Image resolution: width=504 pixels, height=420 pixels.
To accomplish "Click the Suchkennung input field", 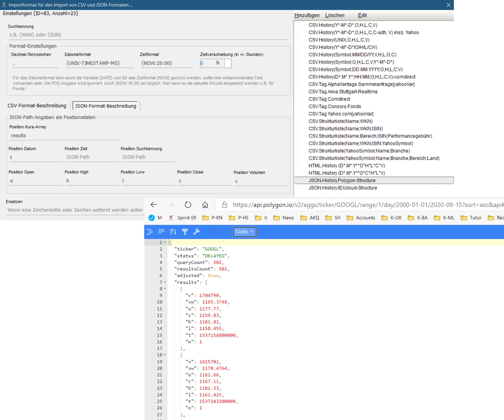I will click(148, 35).
